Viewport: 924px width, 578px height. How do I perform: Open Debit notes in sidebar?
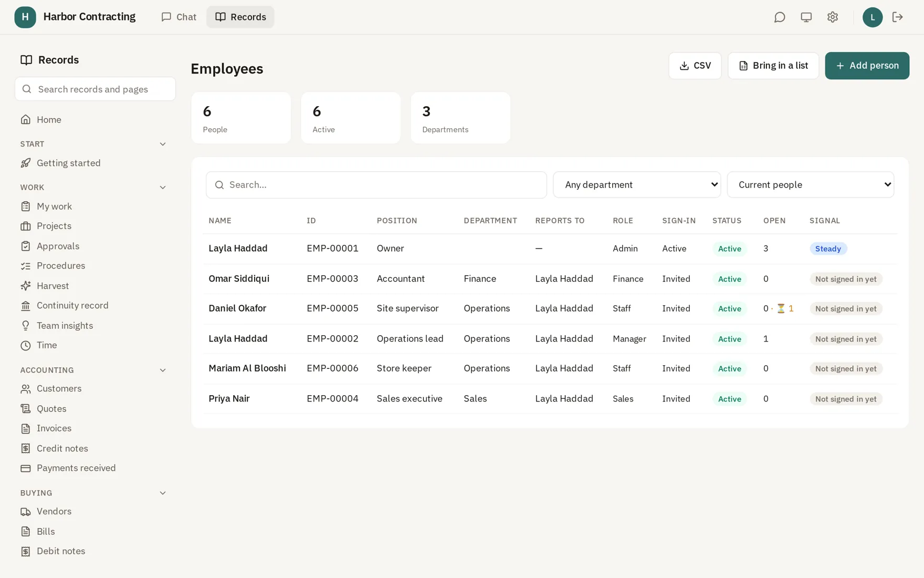tap(94, 551)
